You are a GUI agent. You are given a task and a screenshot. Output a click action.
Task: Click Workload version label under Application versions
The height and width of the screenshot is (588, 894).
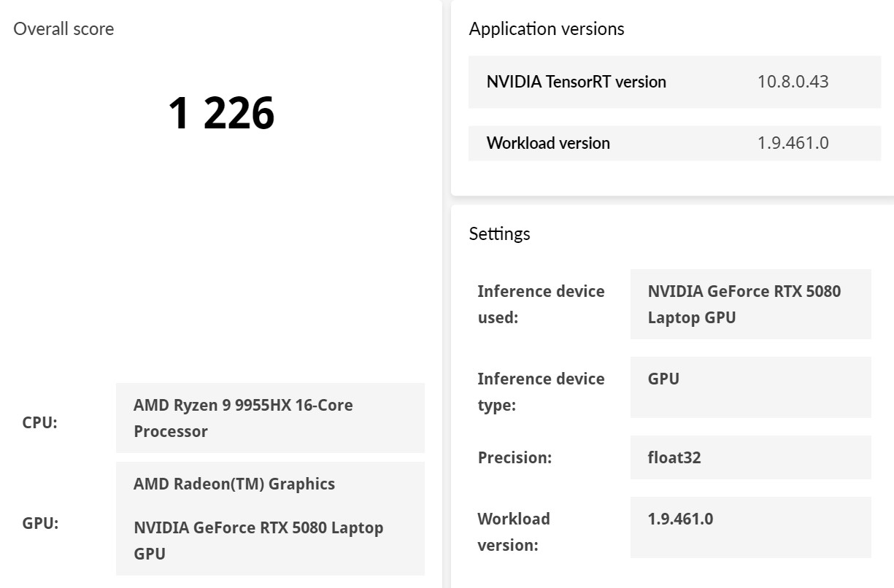tap(548, 143)
